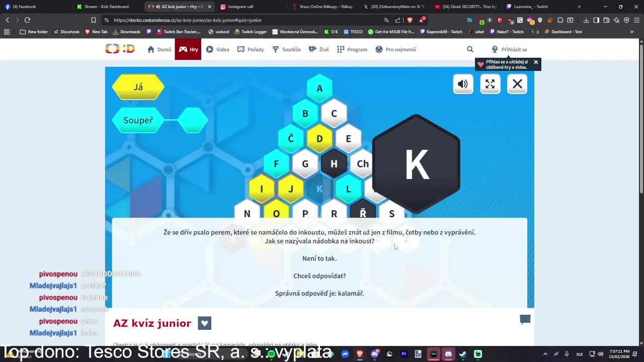Show hidden system tray icons chevron

coord(545,354)
